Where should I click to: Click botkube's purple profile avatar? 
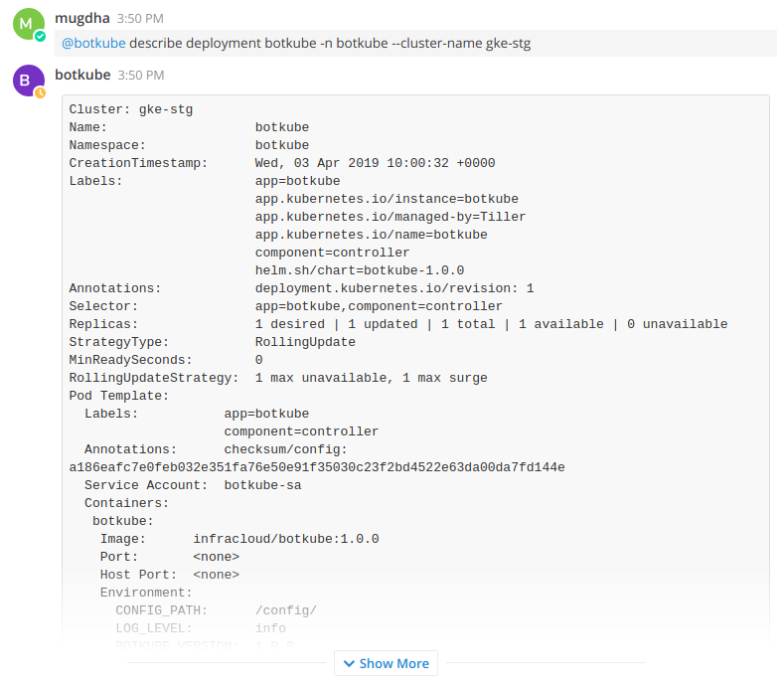(28, 80)
